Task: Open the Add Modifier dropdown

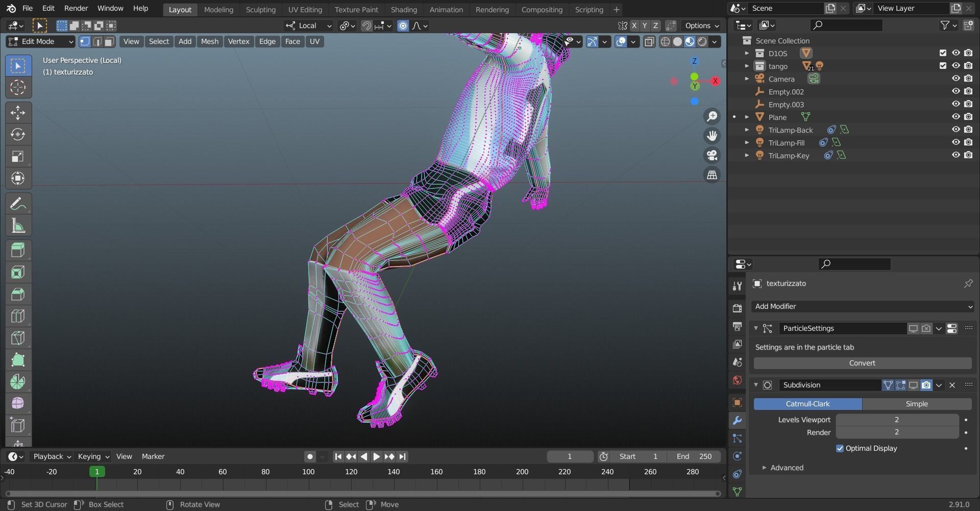Action: click(x=863, y=306)
